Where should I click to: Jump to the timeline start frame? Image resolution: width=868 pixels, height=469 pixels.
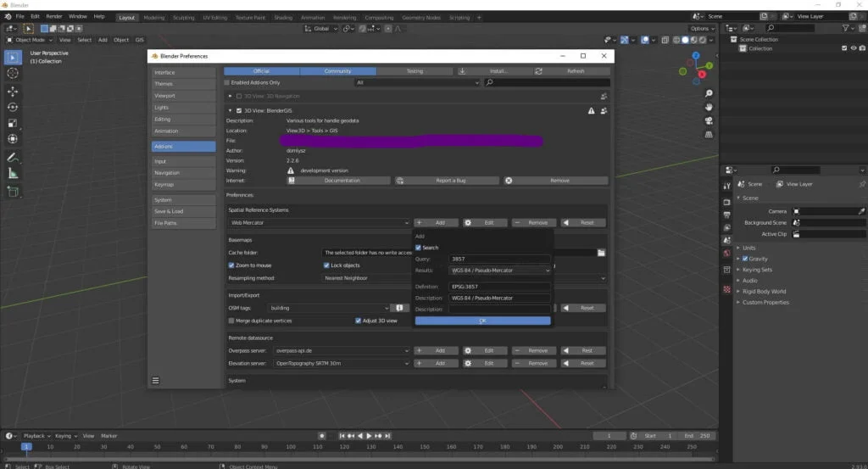tap(342, 436)
